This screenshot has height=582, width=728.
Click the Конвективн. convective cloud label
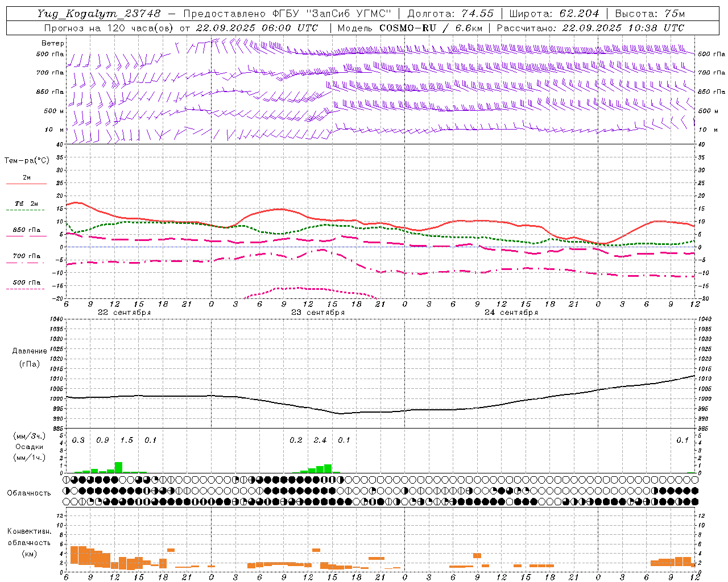[x=29, y=531]
